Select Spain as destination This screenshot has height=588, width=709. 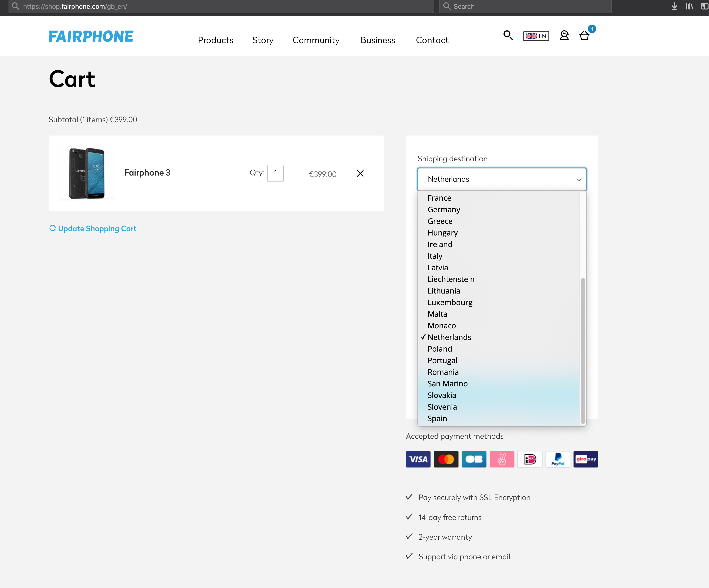[498, 418]
